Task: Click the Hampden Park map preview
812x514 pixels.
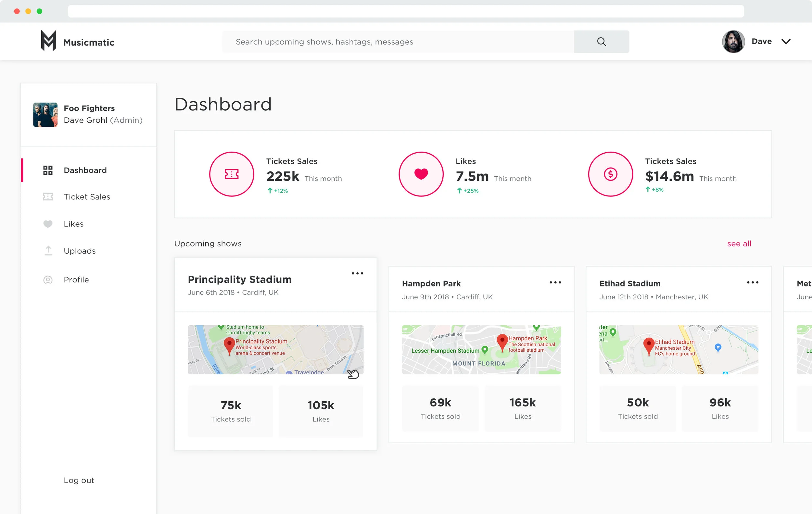Action: click(481, 349)
